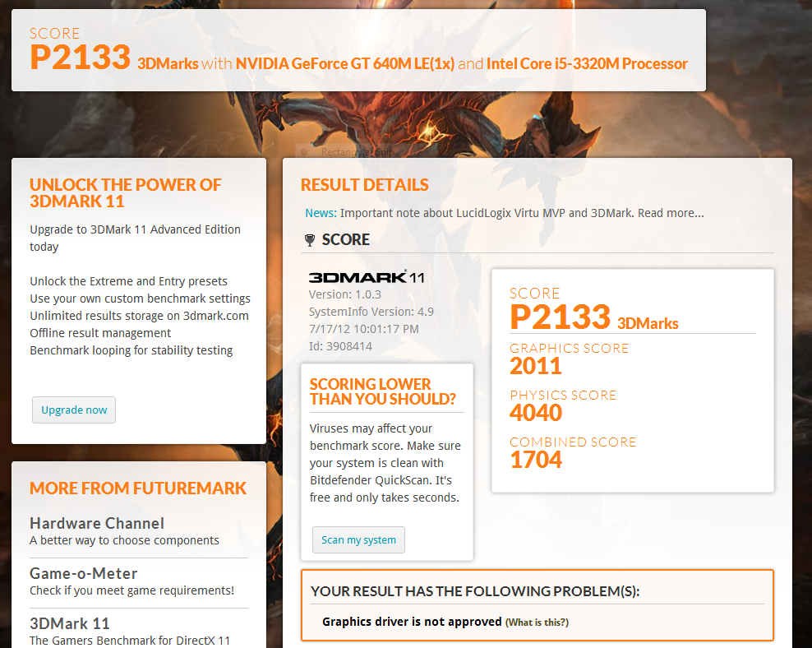812x648 pixels.
Task: Click the Upgrade now button
Action: click(73, 410)
